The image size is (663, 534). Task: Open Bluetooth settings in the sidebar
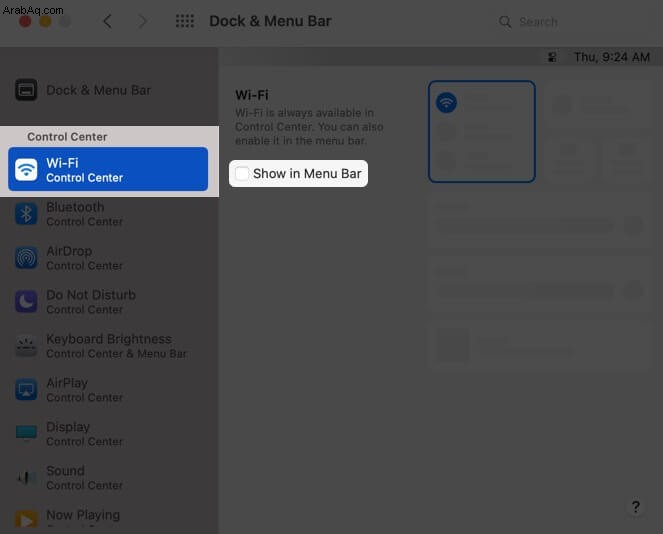[x=108, y=214]
